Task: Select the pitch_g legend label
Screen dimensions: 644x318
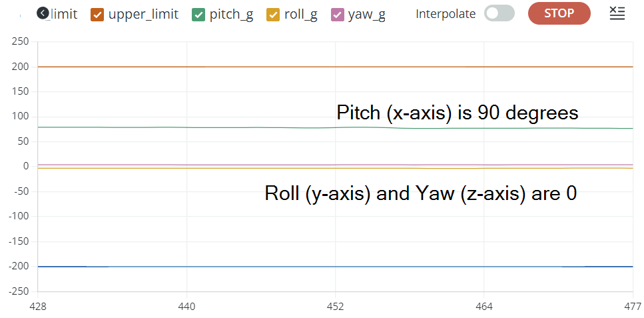Action: [231, 15]
